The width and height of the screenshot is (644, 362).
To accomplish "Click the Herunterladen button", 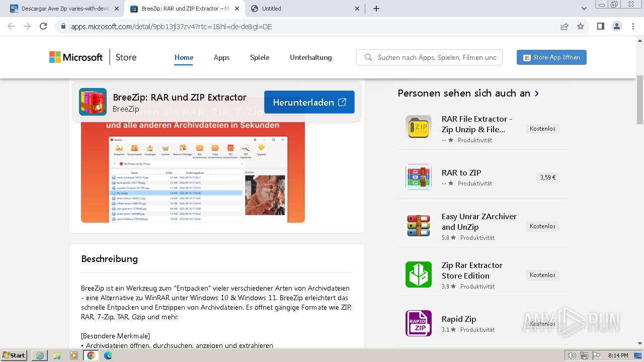I will pyautogui.click(x=309, y=102).
